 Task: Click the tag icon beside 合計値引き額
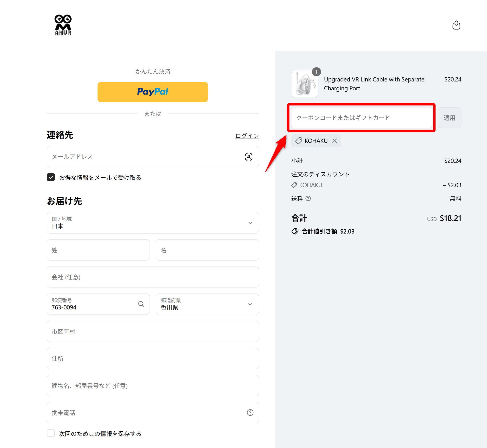click(x=295, y=231)
